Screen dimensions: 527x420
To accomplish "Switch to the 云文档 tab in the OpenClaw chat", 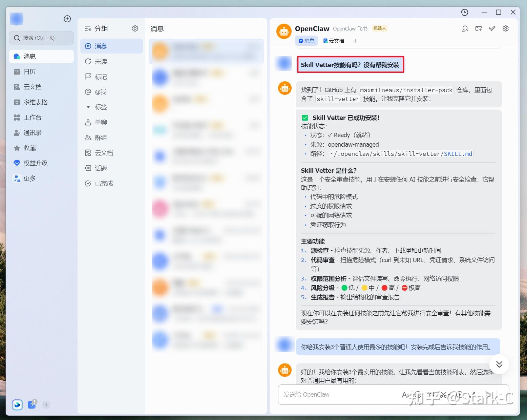I will click(334, 41).
